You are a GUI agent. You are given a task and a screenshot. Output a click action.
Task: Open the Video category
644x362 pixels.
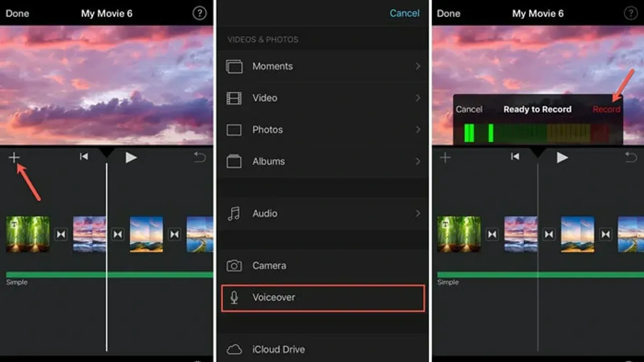pos(322,98)
